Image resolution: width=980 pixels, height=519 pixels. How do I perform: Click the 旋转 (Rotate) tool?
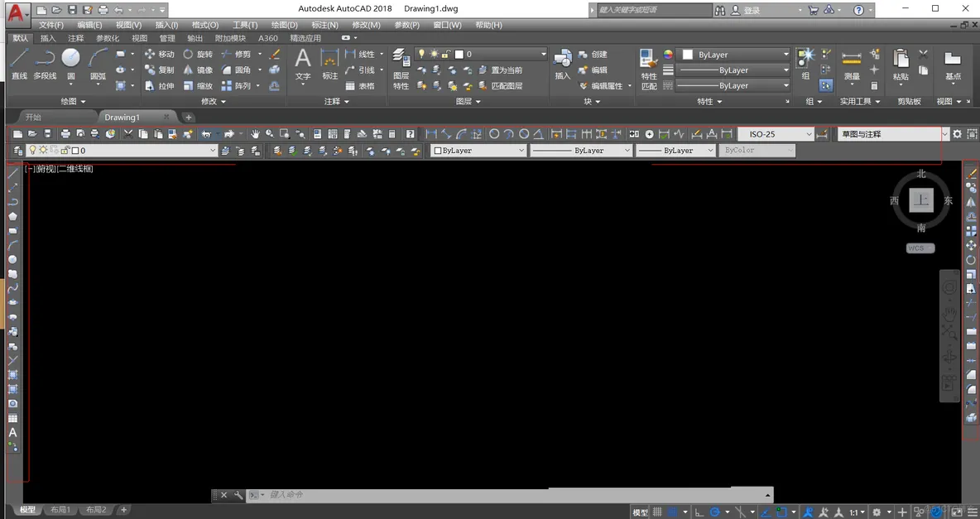[198, 55]
